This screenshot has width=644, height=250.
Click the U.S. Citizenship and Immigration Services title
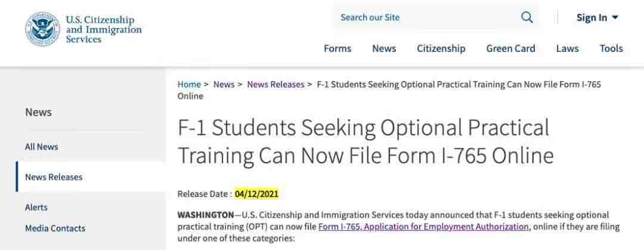(x=104, y=30)
